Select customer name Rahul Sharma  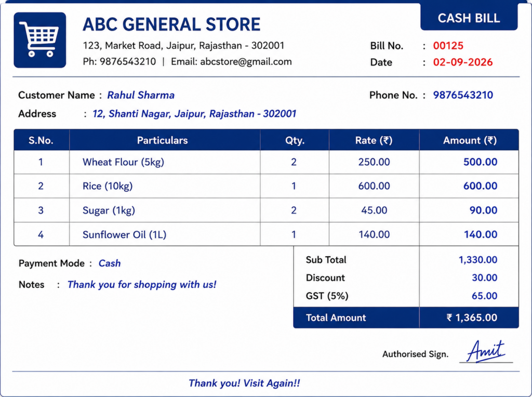[x=141, y=95]
